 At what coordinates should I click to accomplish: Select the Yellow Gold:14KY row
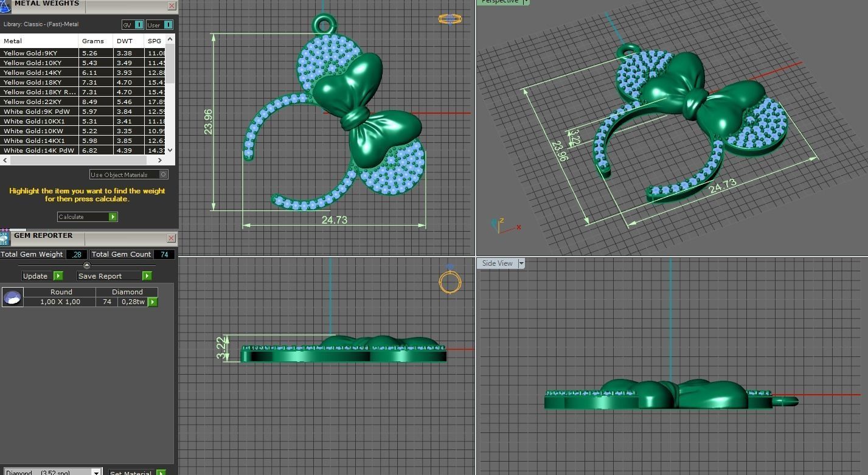(x=83, y=72)
